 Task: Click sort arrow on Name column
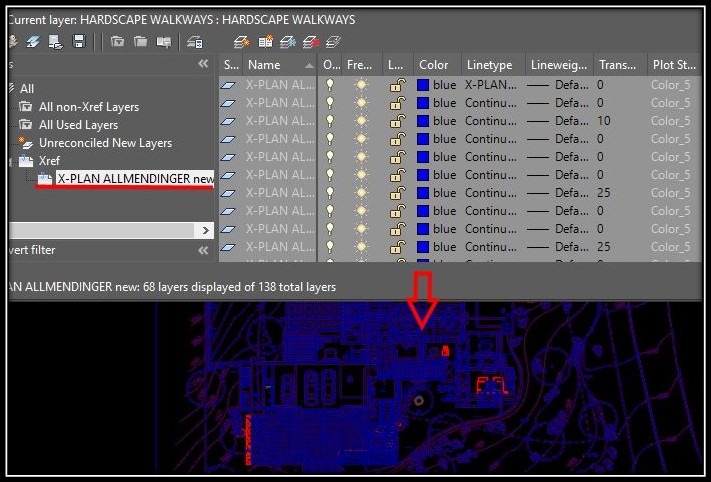[x=309, y=66]
